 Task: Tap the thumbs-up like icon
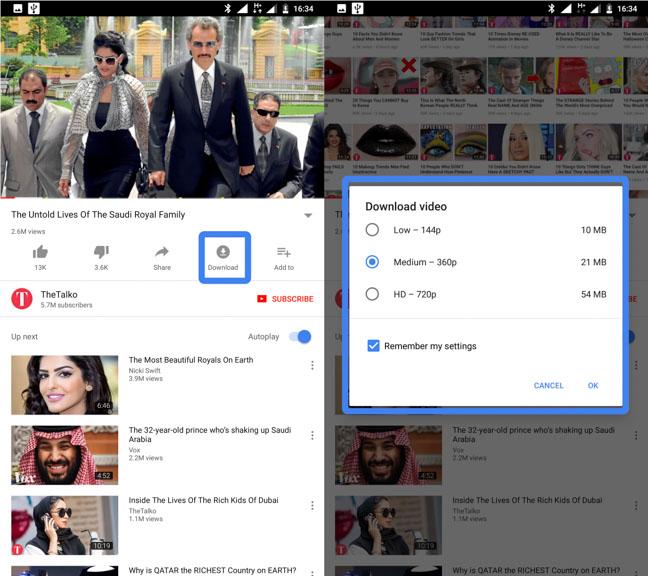(40, 252)
